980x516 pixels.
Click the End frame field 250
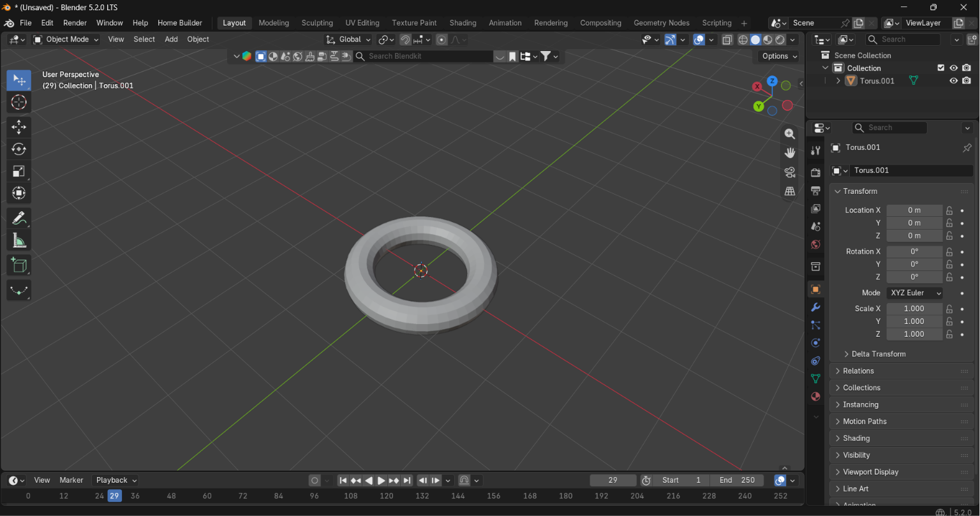[736, 480]
